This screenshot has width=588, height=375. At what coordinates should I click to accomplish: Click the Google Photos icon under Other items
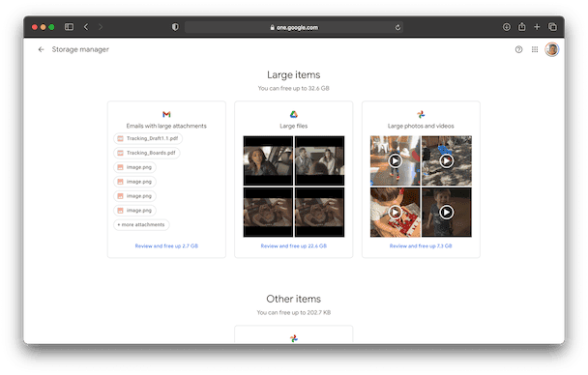[x=294, y=338]
